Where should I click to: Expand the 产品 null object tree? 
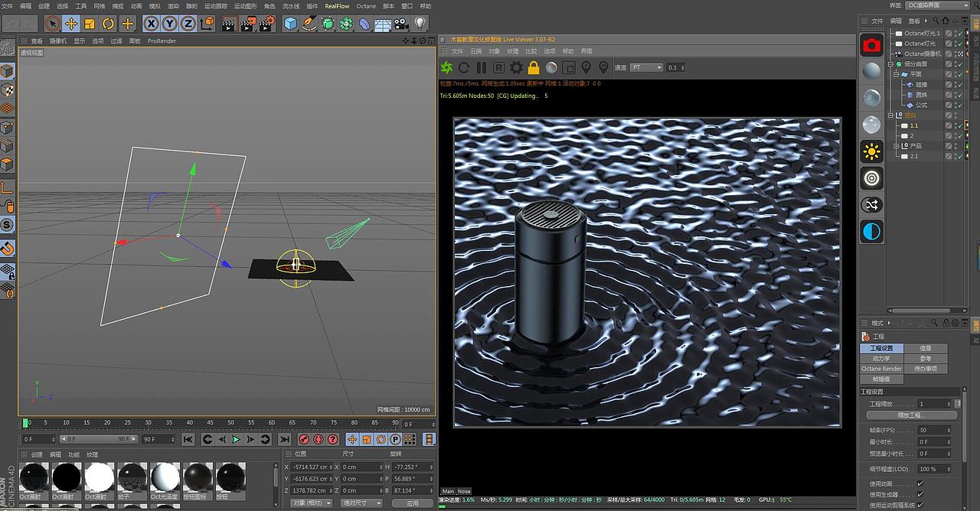pyautogui.click(x=897, y=145)
